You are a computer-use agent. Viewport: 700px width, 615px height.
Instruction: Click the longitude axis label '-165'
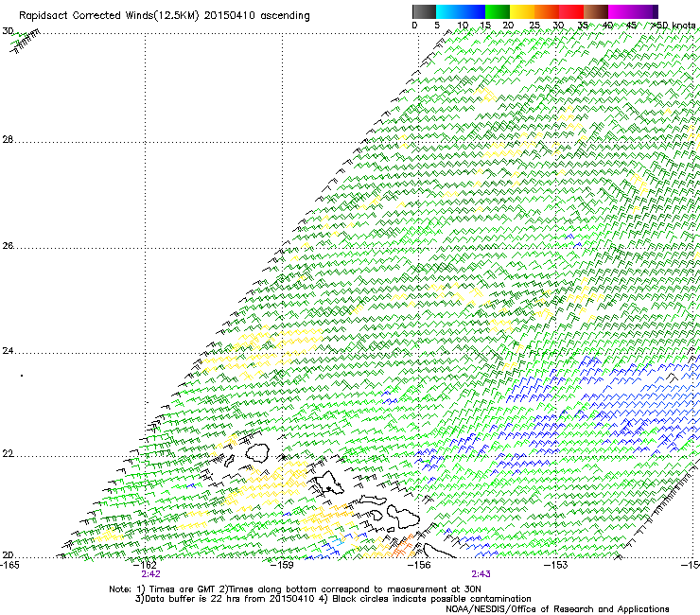(9, 565)
